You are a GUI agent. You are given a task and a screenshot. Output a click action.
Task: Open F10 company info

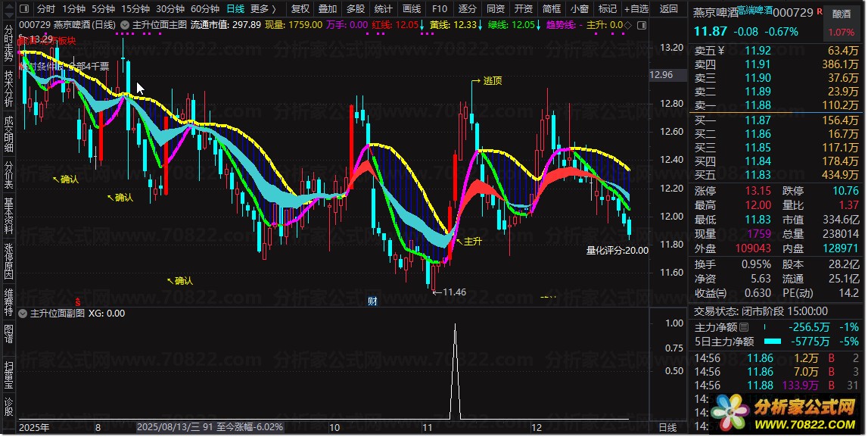(x=440, y=9)
